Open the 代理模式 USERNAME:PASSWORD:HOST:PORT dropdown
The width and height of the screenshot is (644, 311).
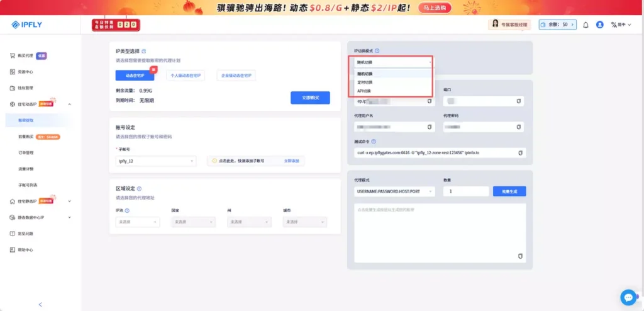(x=394, y=191)
